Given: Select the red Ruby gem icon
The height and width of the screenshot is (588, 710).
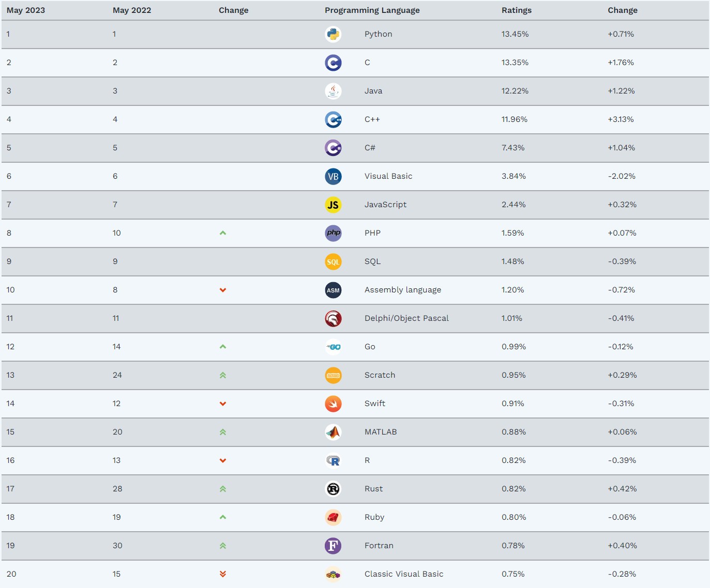Looking at the screenshot, I should (333, 517).
